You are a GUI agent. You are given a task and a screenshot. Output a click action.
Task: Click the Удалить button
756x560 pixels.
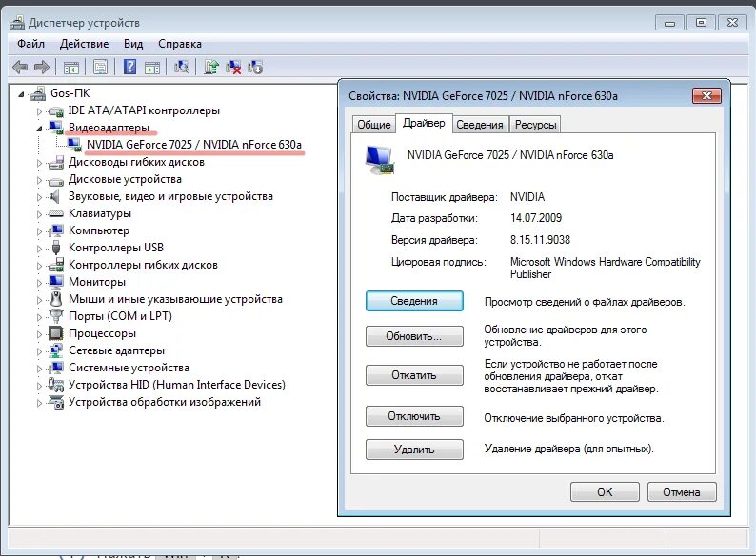tap(414, 450)
